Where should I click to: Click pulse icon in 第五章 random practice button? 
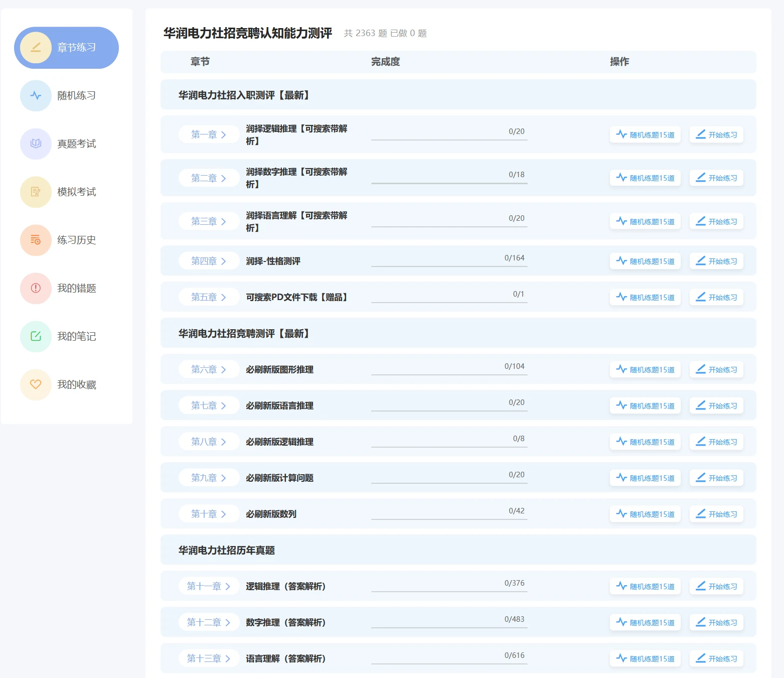[x=621, y=297]
